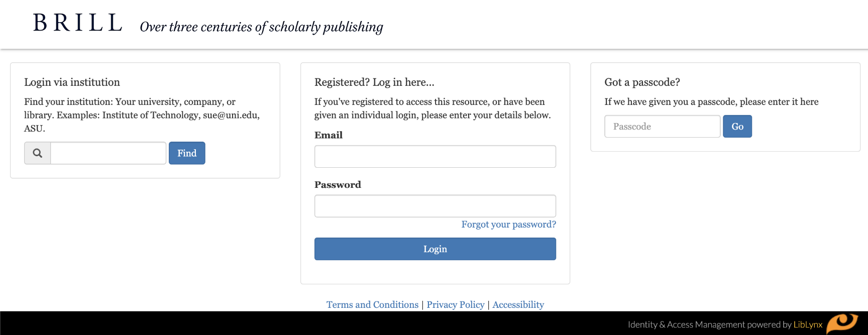Screen dimensions: 868x335
Task: Click the Got a passcode? heading
Action: click(x=642, y=82)
